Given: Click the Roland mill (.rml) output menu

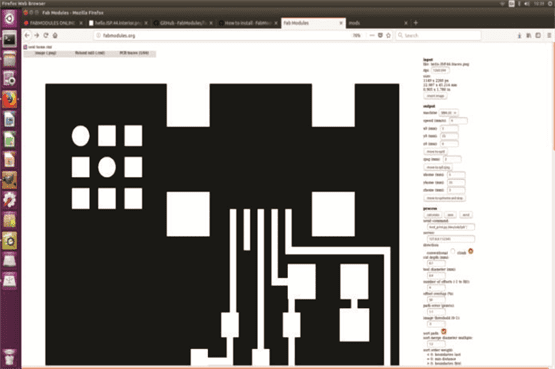Looking at the screenshot, I should (x=90, y=53).
